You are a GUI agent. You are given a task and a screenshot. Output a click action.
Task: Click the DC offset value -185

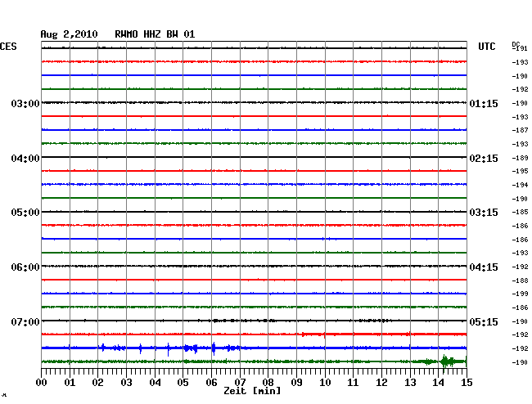(x=520, y=212)
